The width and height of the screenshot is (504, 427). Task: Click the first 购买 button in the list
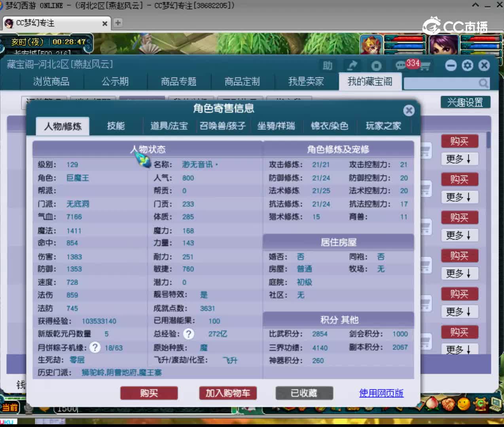(460, 141)
